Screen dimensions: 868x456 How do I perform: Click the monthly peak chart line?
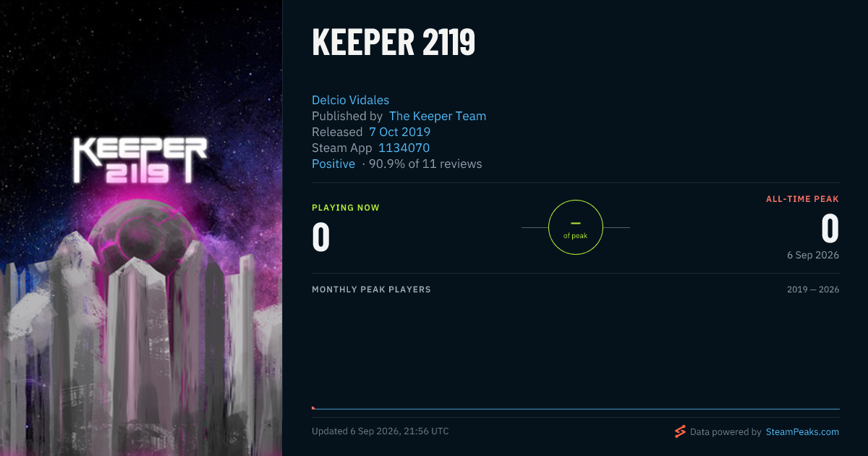(x=576, y=409)
